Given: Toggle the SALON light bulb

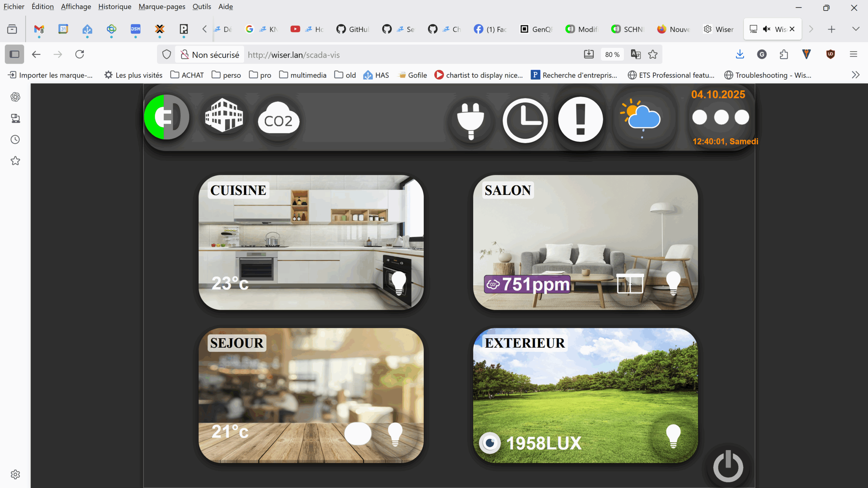Looking at the screenshot, I should [673, 283].
